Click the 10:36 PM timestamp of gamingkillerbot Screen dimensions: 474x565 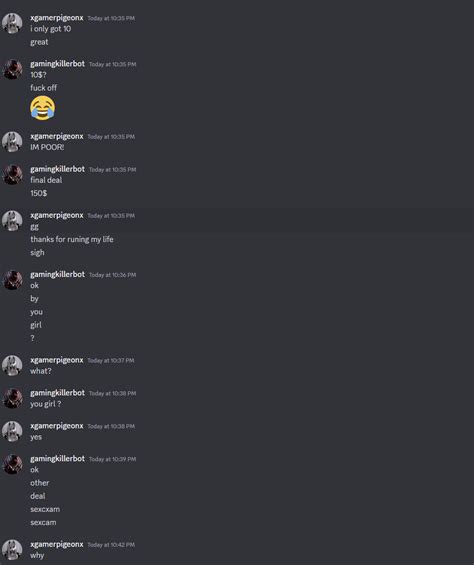(x=112, y=275)
